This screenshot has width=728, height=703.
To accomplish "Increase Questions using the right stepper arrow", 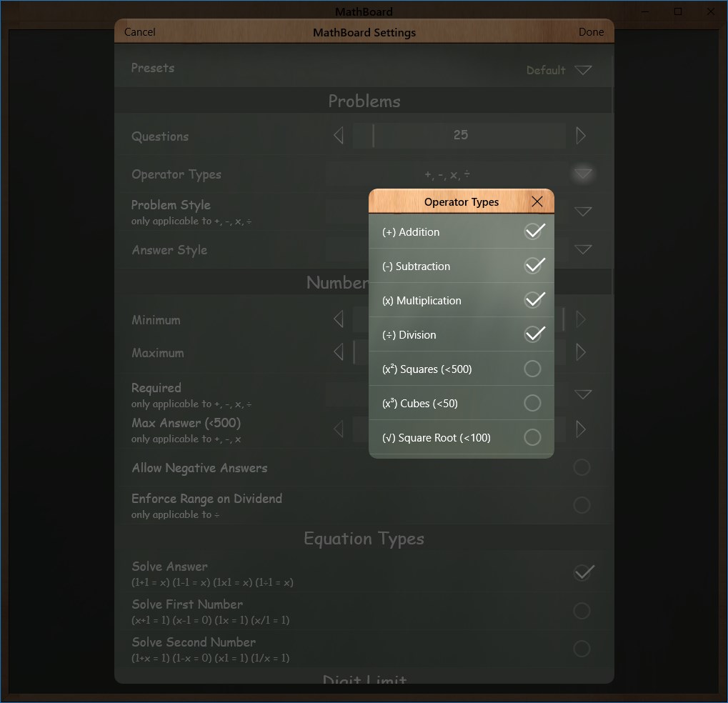I will pyautogui.click(x=581, y=136).
